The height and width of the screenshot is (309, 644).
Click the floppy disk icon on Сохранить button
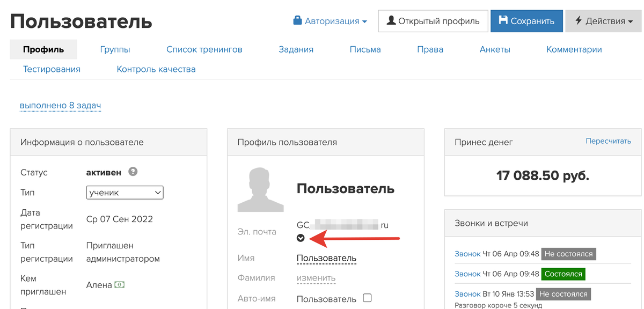503,21
